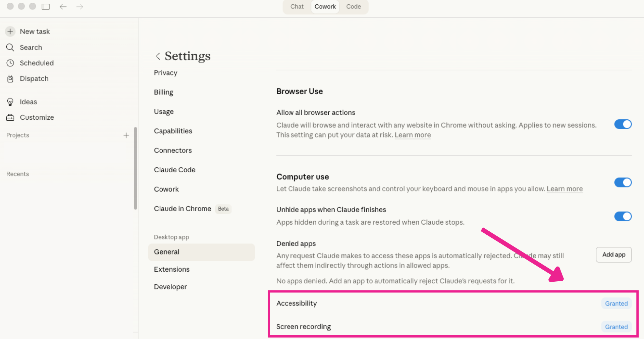The width and height of the screenshot is (644, 339).
Task: Open Ideas lightbulb icon
Action: tap(10, 102)
